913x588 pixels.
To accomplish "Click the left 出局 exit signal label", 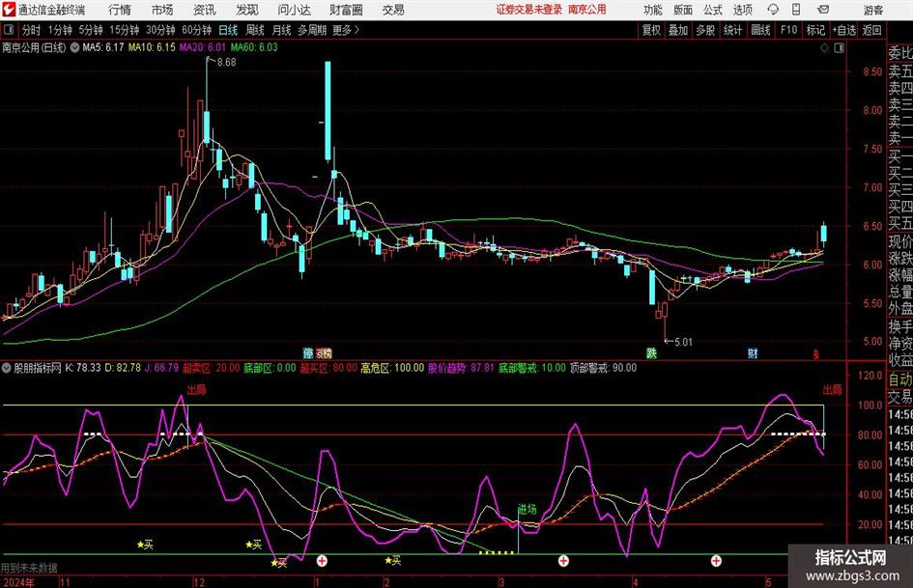I will (196, 389).
